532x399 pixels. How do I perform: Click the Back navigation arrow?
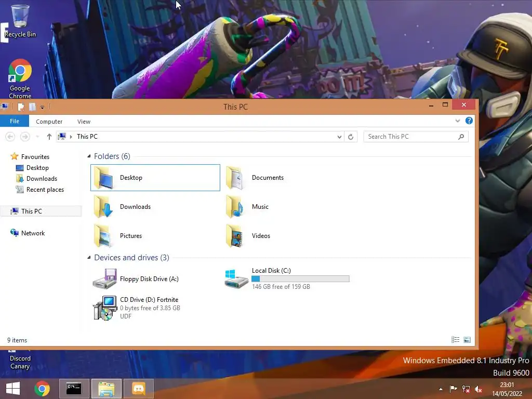pyautogui.click(x=10, y=137)
